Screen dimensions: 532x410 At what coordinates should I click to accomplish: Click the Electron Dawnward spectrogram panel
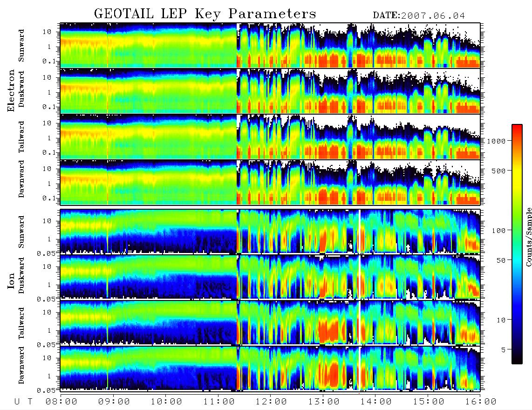pos(270,182)
